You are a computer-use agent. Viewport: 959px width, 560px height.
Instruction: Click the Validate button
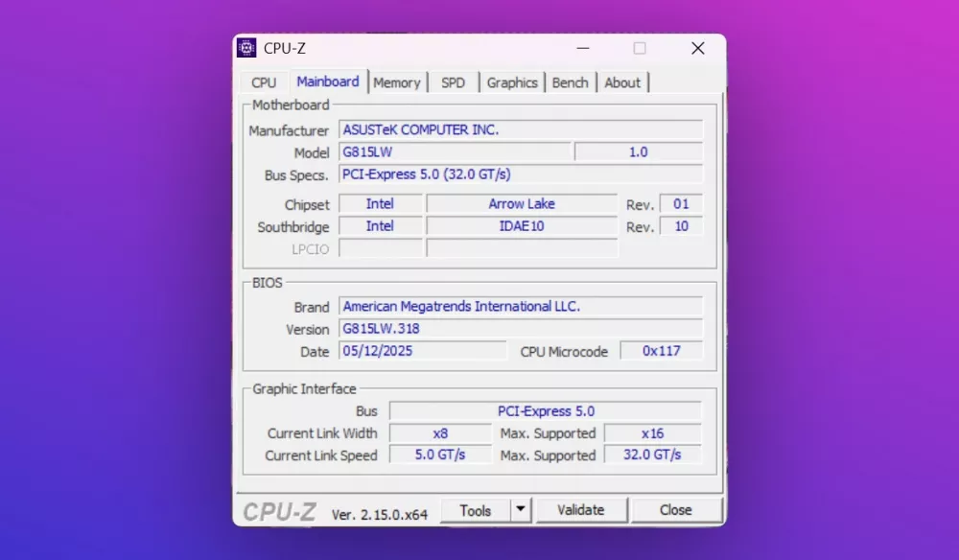[x=580, y=510]
